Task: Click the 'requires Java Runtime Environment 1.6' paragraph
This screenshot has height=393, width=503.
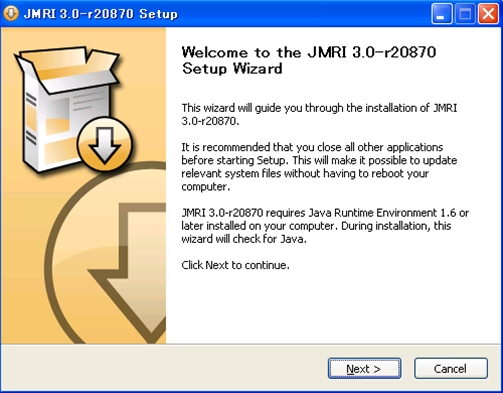Action: pyautogui.click(x=325, y=226)
